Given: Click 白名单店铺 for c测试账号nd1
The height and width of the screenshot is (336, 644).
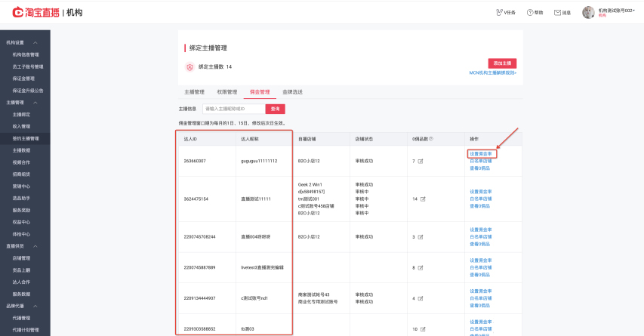Looking at the screenshot, I should tap(480, 298).
